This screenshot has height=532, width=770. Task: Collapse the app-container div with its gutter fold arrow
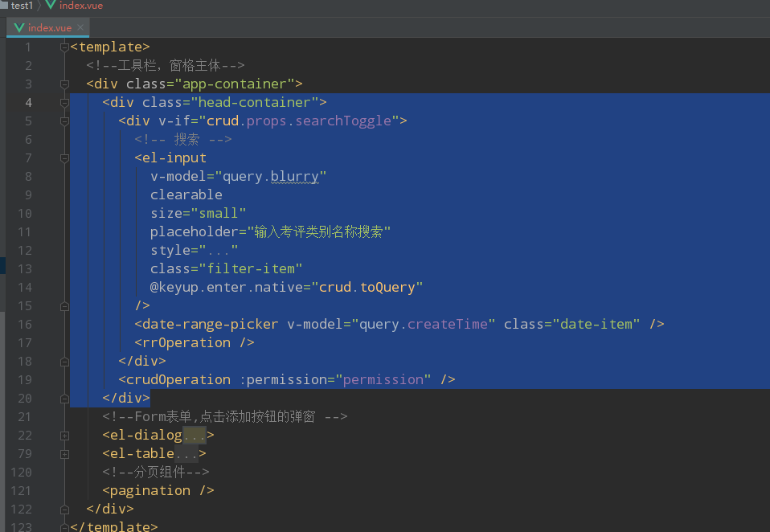pyautogui.click(x=64, y=84)
